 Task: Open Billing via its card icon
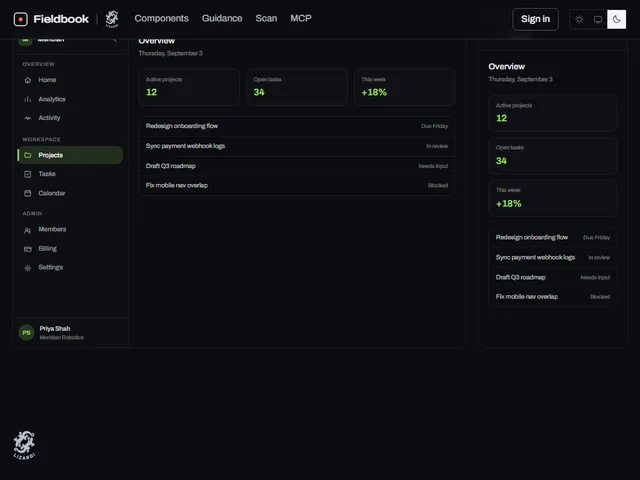(x=28, y=249)
